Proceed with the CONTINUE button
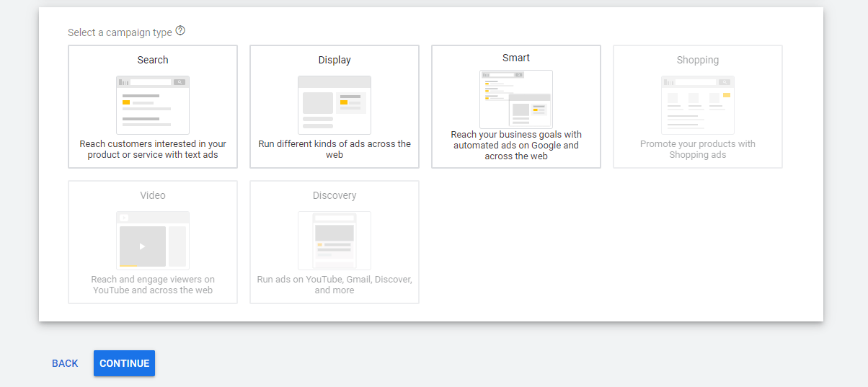Screen dimensions: 868x387 [x=124, y=363]
